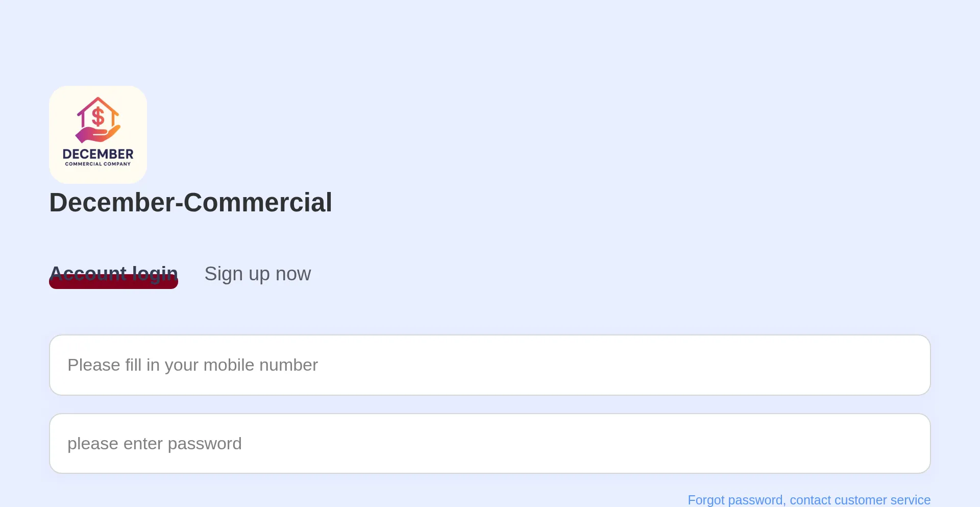The height and width of the screenshot is (507, 980).
Task: Click the small COMMERCIAL COMPANY logo caption
Action: coord(98,164)
